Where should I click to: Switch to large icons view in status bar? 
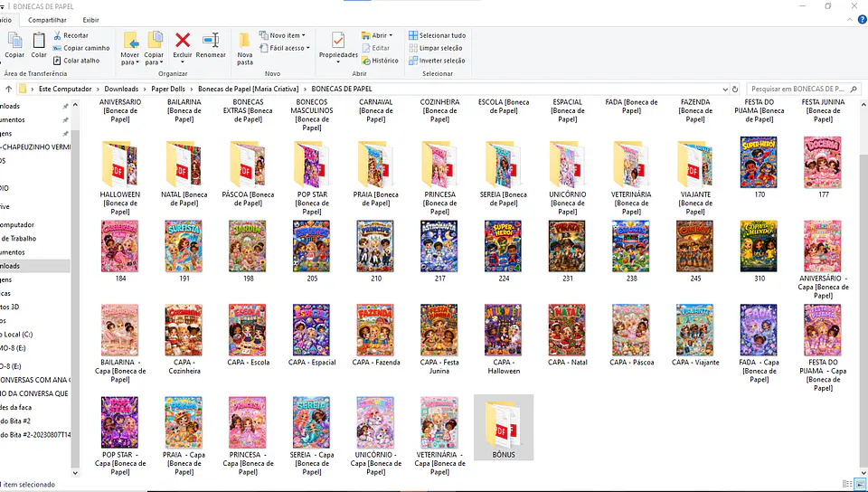coord(860,484)
